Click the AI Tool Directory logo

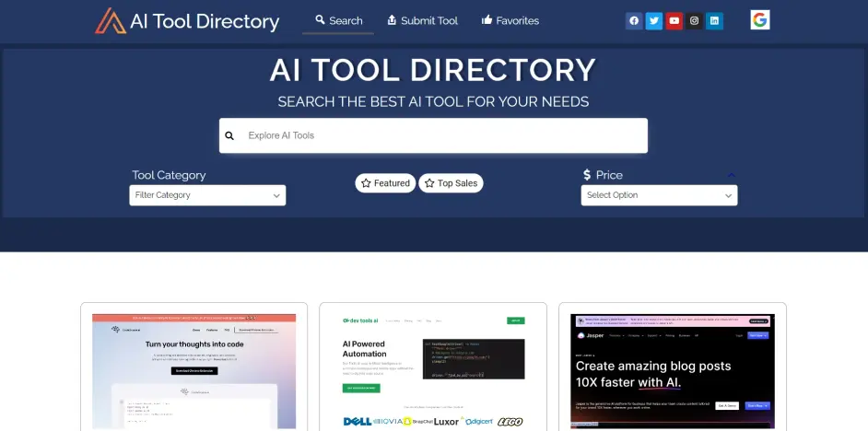[x=187, y=21]
